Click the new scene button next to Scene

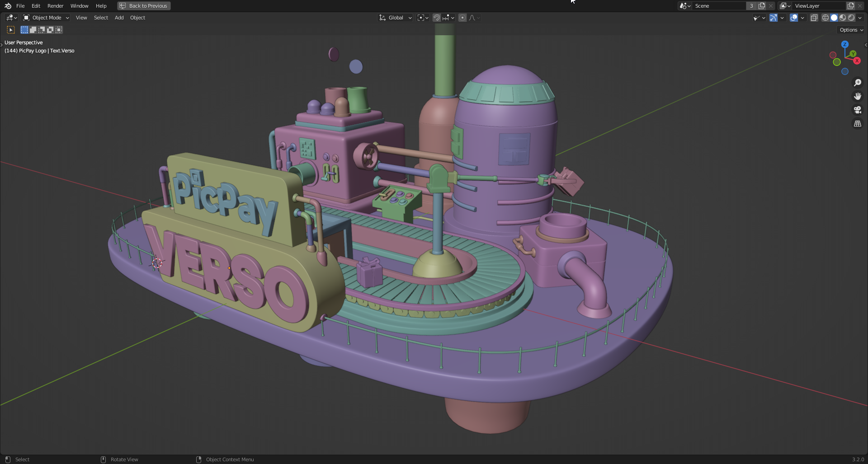[762, 6]
